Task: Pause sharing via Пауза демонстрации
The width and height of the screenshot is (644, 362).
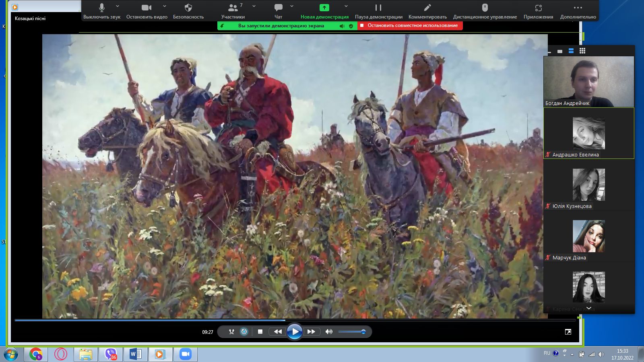Action: pyautogui.click(x=378, y=11)
